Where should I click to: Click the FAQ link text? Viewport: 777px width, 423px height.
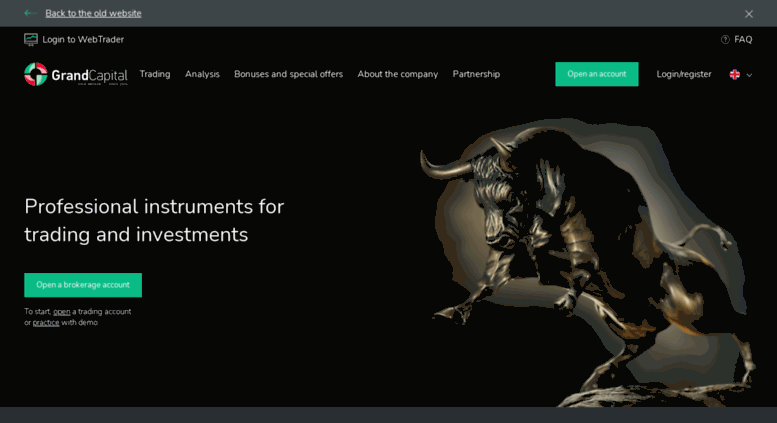pos(743,40)
